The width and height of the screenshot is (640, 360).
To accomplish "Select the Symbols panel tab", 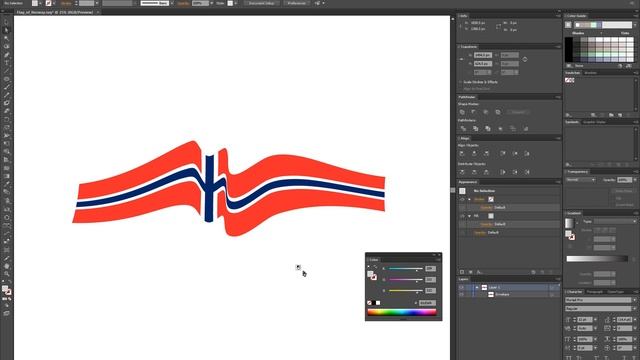I will [572, 122].
